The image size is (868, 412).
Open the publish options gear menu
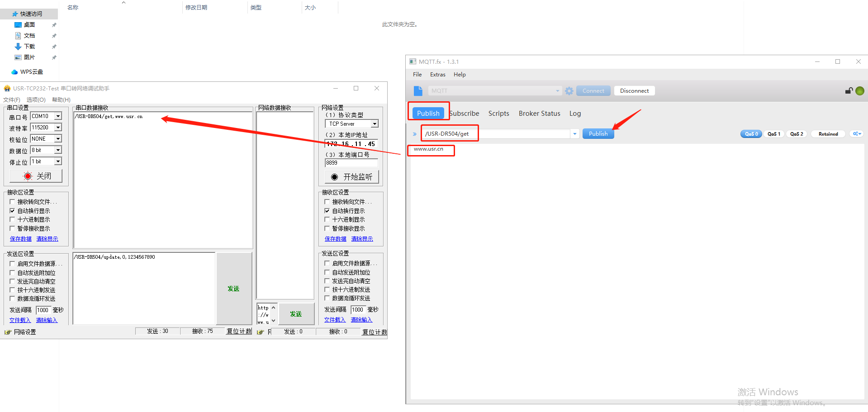click(857, 134)
